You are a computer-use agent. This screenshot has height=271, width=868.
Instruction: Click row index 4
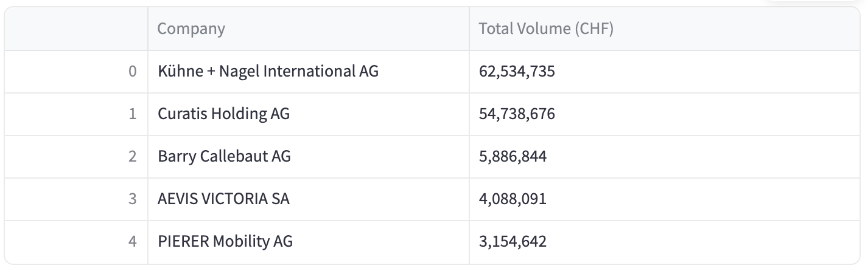coord(76,242)
